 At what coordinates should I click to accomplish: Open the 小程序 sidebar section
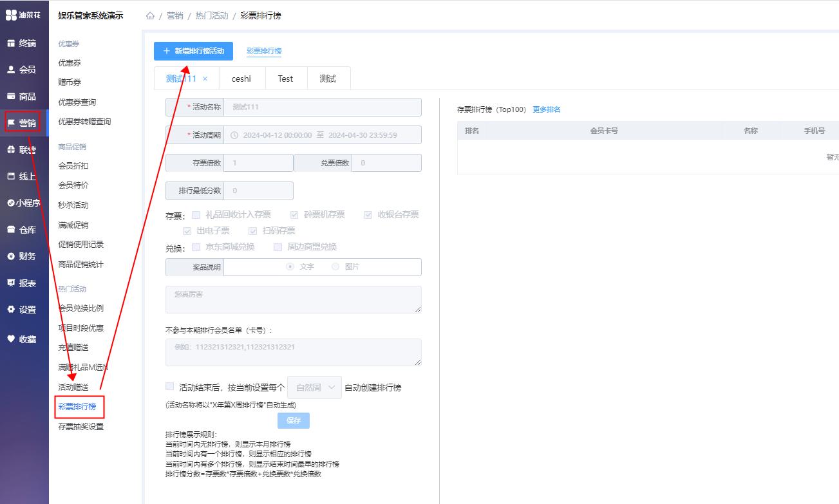point(24,203)
